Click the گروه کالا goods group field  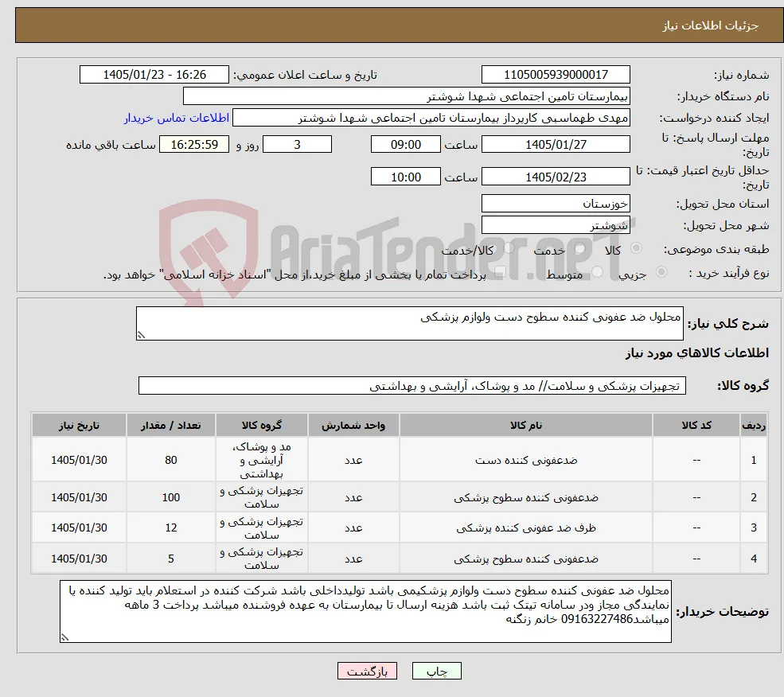(x=412, y=386)
